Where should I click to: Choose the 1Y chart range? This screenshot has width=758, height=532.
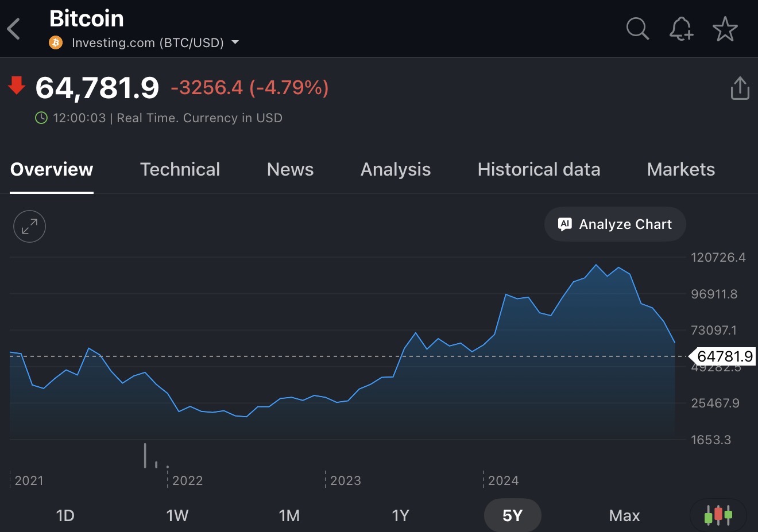coord(400,515)
